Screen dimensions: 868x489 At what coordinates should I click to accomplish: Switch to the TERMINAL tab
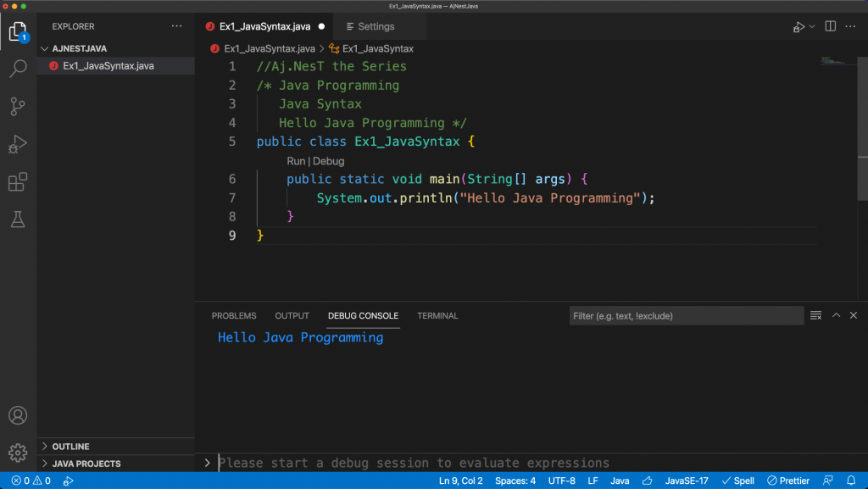pyautogui.click(x=437, y=316)
